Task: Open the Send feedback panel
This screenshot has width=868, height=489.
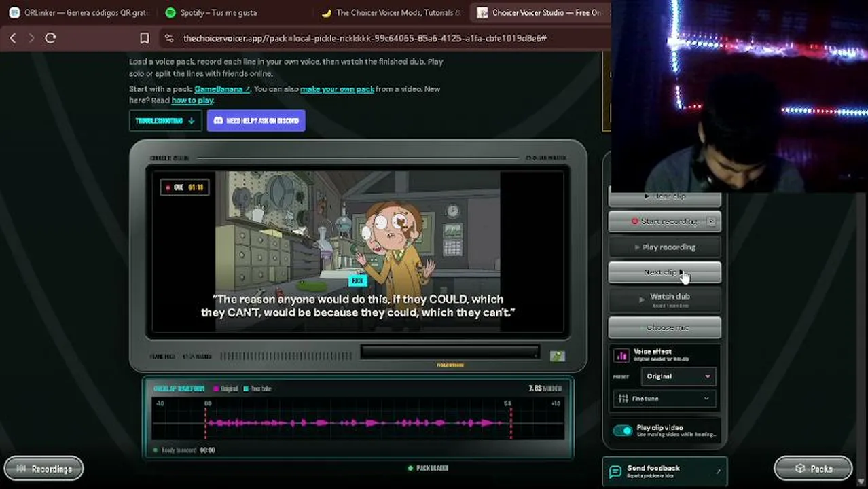Action: (x=664, y=471)
